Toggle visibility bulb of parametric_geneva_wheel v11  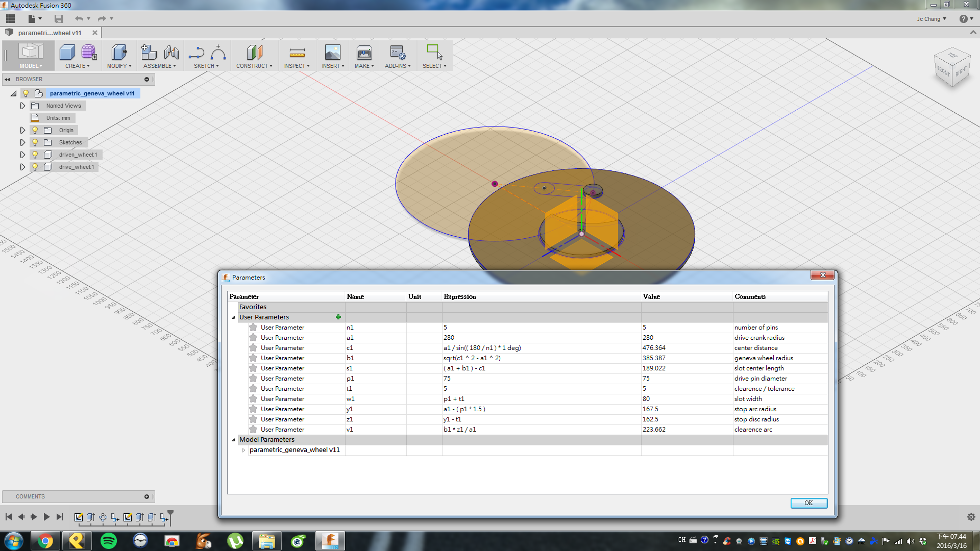coord(26,93)
